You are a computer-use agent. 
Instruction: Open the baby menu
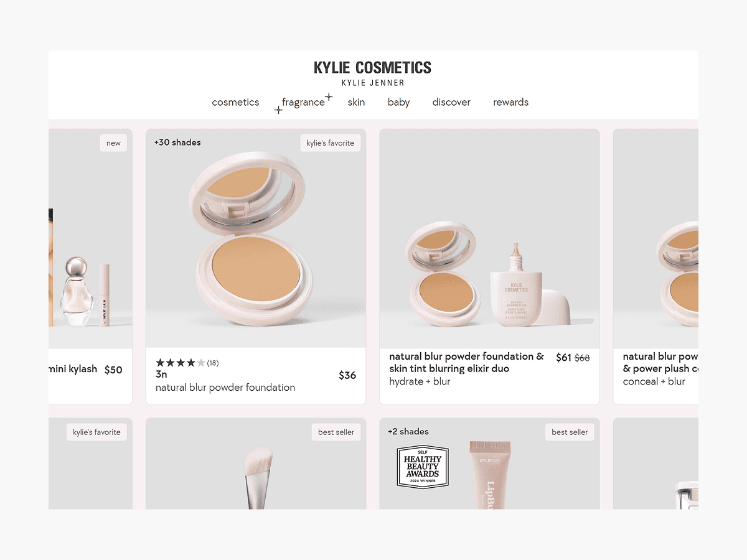pos(398,102)
